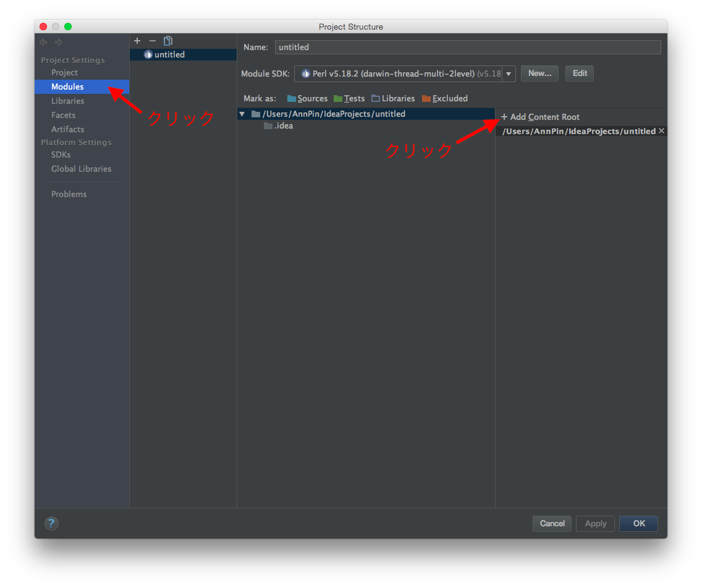Open Artifacts settings

pos(67,129)
